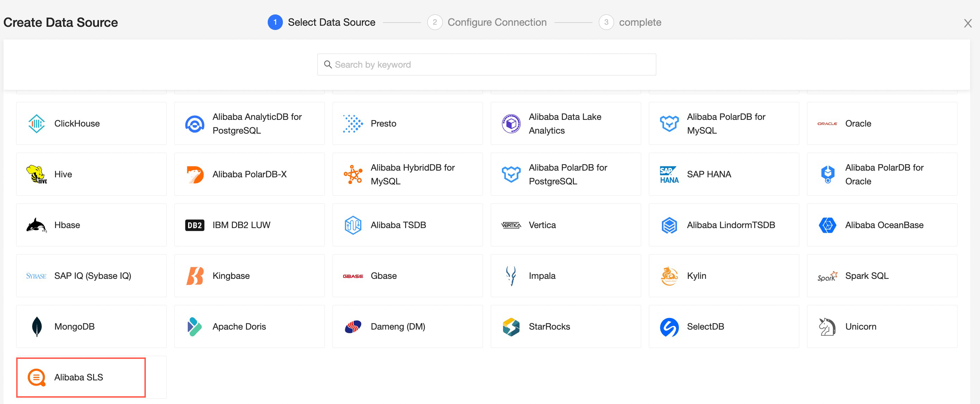The image size is (980, 404).
Task: Click the StarRocks cube icon
Action: click(511, 326)
